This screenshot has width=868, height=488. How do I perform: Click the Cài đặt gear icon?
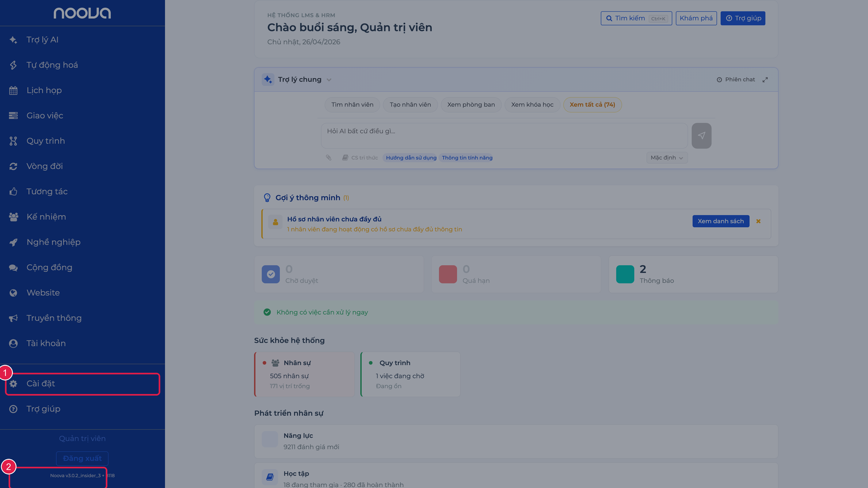pos(14,384)
